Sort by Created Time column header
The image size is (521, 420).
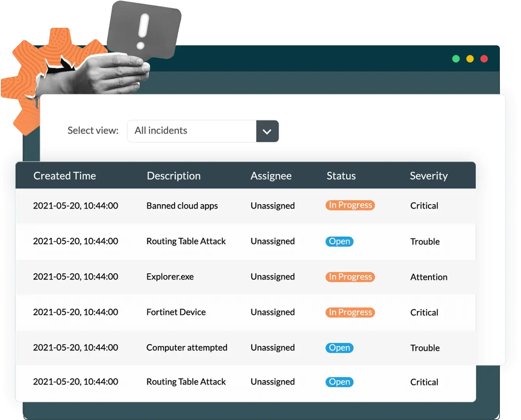tap(64, 176)
